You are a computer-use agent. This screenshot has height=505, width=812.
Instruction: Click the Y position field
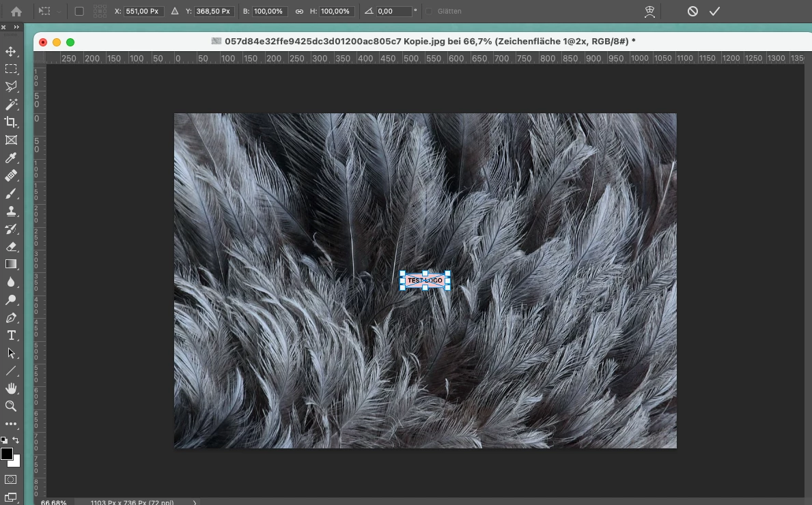pyautogui.click(x=214, y=12)
